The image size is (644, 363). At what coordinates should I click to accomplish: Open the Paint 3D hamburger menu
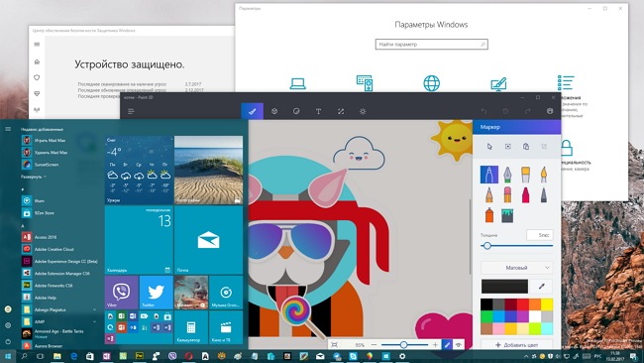point(131,111)
